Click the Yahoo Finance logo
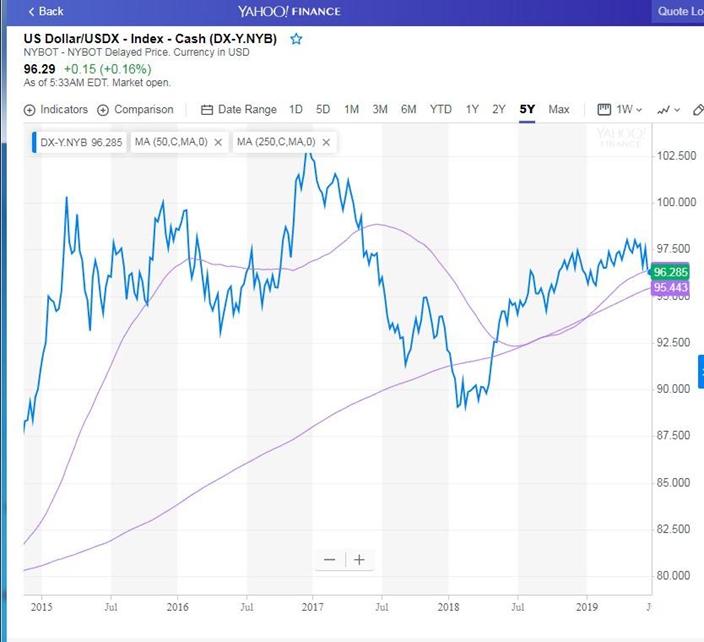 click(289, 11)
